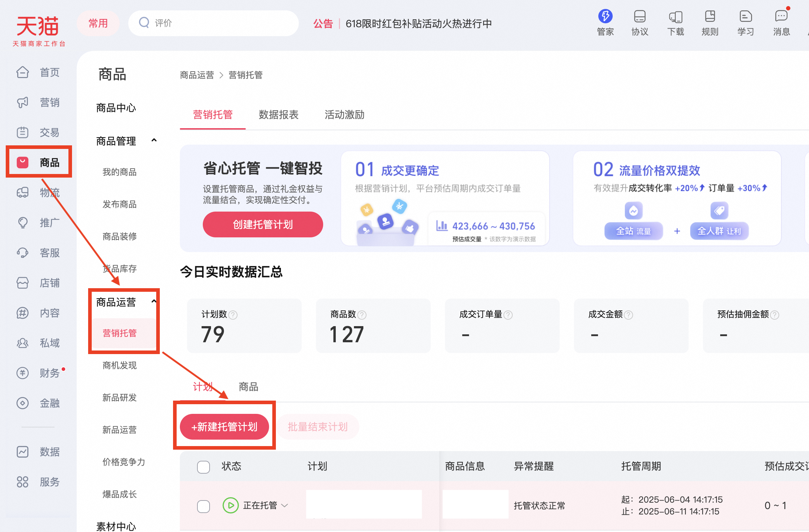Select the 计划 sub-tab
The width and height of the screenshot is (809, 532).
(203, 387)
